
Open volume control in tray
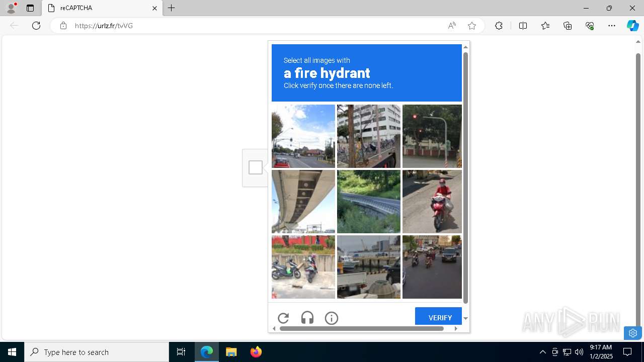point(579,352)
